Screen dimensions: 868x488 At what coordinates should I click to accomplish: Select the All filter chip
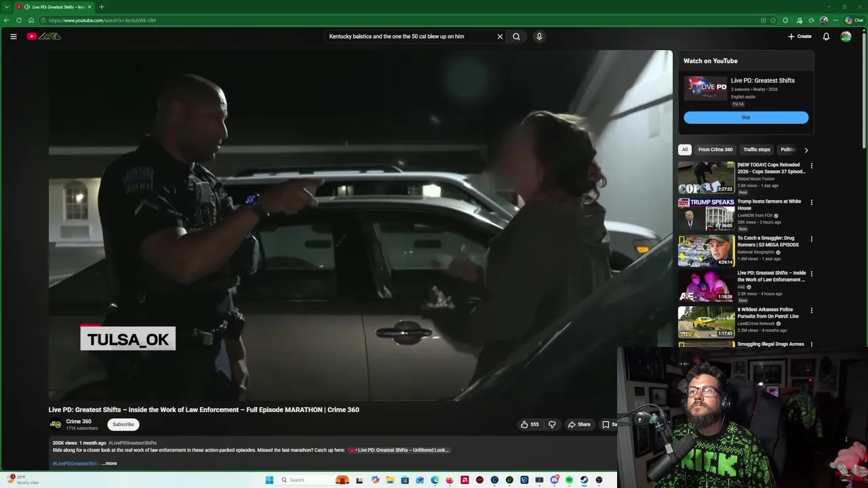tap(685, 150)
